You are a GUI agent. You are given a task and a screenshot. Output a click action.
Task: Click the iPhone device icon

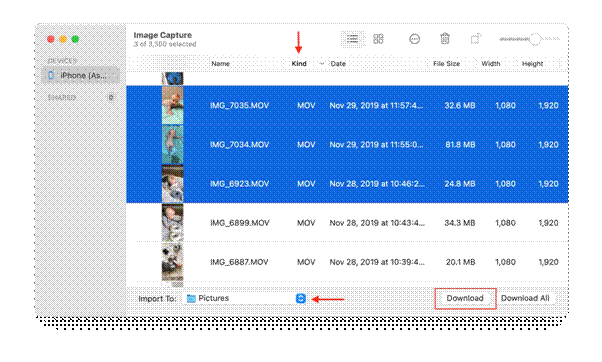51,75
